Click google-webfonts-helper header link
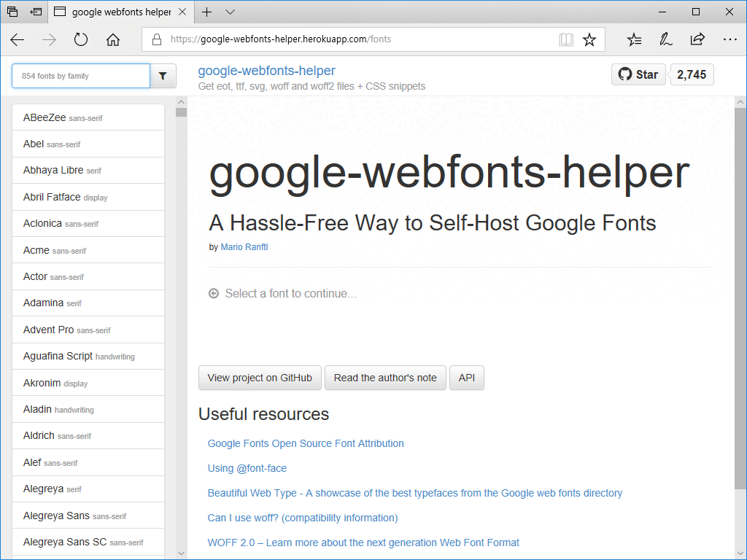 click(x=266, y=71)
